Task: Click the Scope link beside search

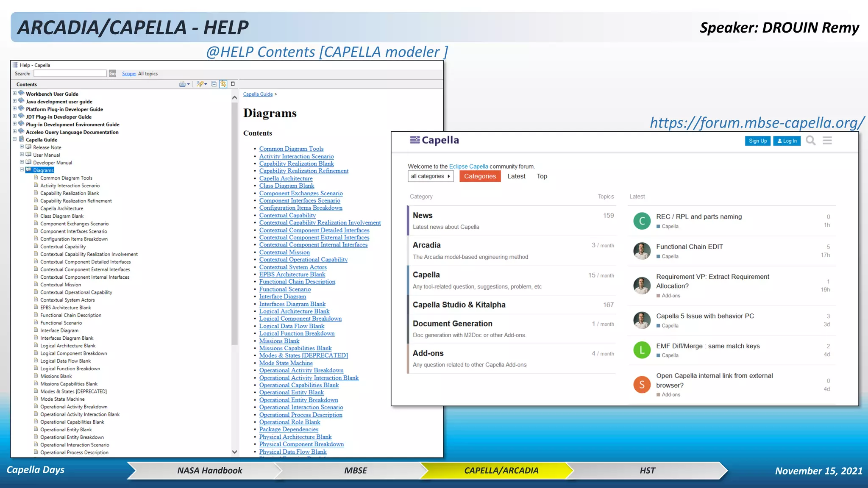Action: tap(129, 74)
